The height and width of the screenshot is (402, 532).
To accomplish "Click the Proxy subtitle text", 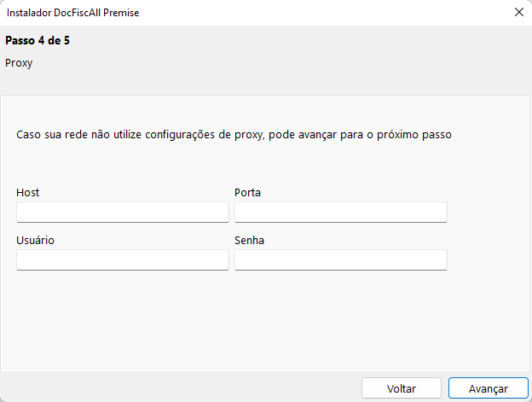I will (19, 63).
